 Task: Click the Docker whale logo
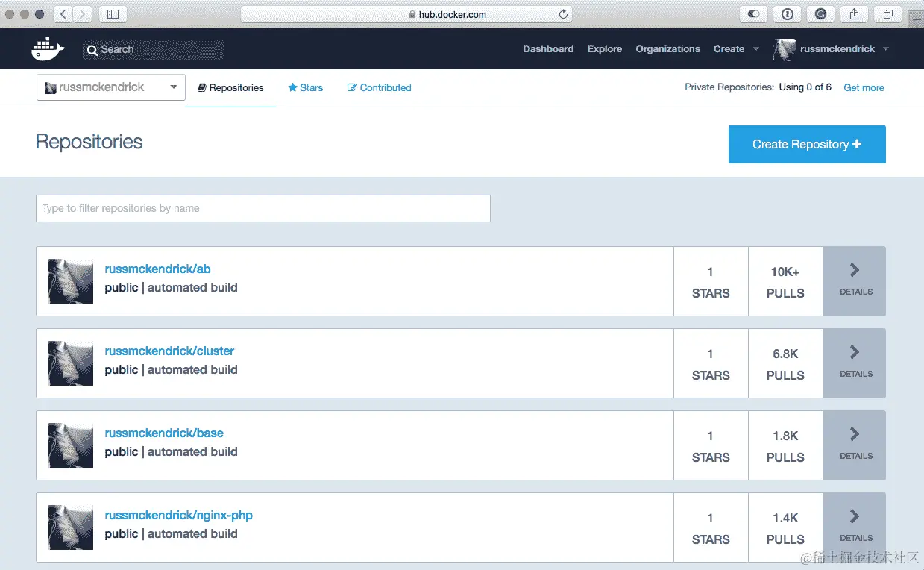[x=48, y=49]
